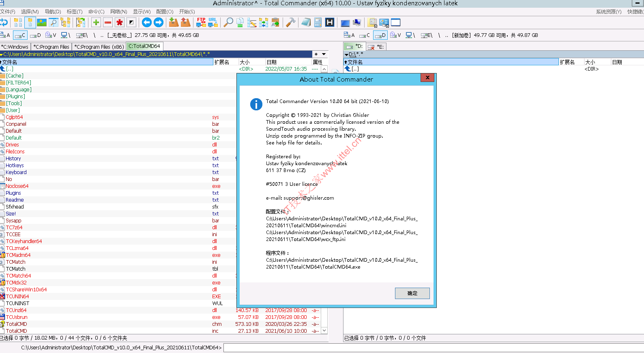Open the search files magnifier icon
The height and width of the screenshot is (353, 644).
coord(228,22)
